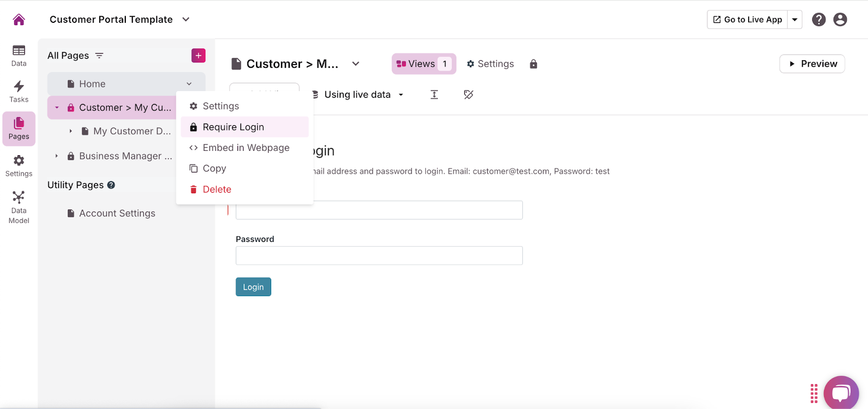This screenshot has width=868, height=409.
Task: Open the Tasks lightning bolt section
Action: click(x=19, y=91)
